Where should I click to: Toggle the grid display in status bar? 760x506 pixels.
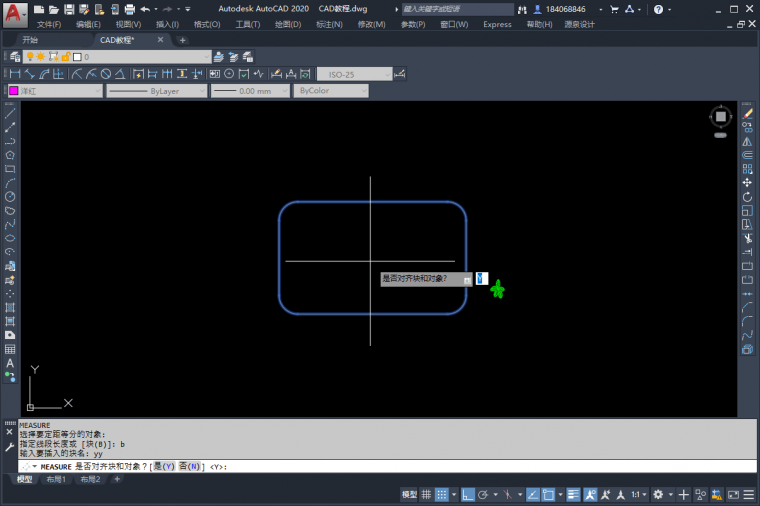(x=427, y=494)
